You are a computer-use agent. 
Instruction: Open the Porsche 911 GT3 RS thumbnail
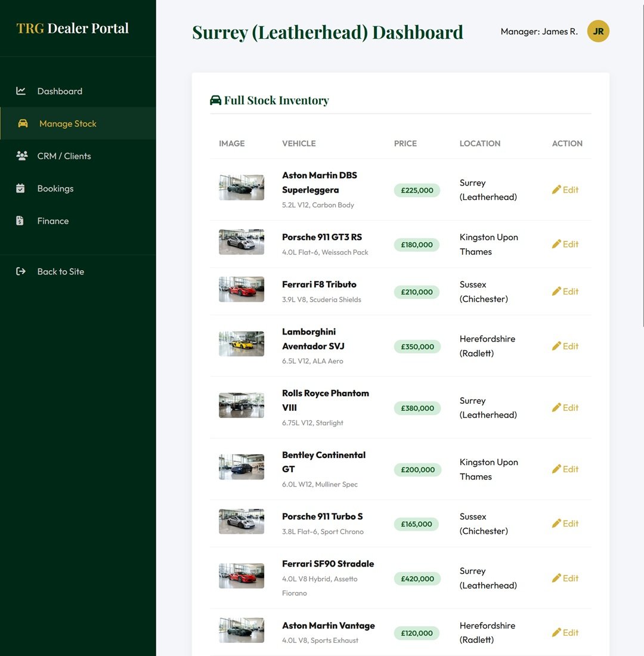point(241,242)
